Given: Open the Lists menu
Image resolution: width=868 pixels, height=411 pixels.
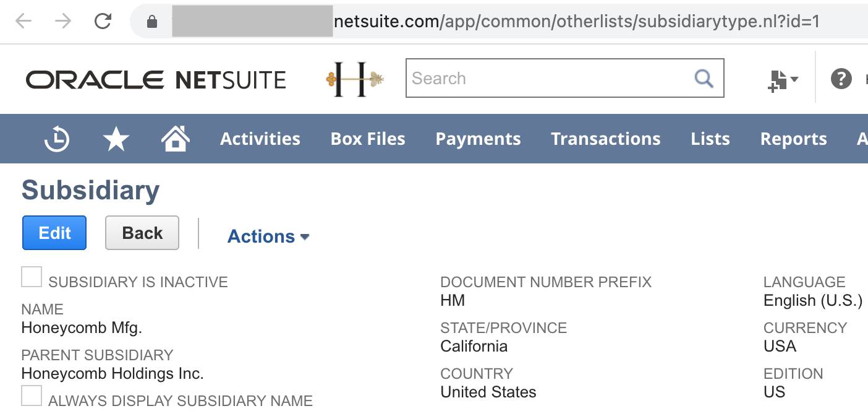Looking at the screenshot, I should point(710,139).
